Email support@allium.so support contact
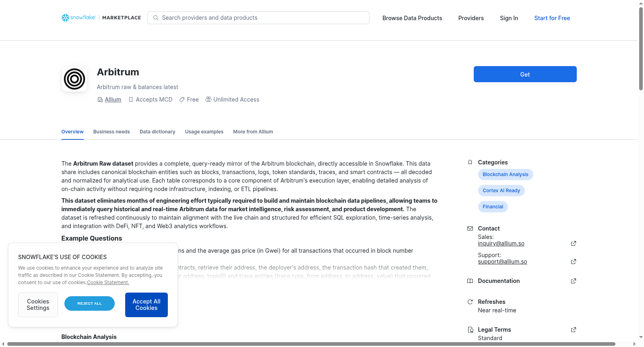The height and width of the screenshot is (347, 644). pos(502,262)
